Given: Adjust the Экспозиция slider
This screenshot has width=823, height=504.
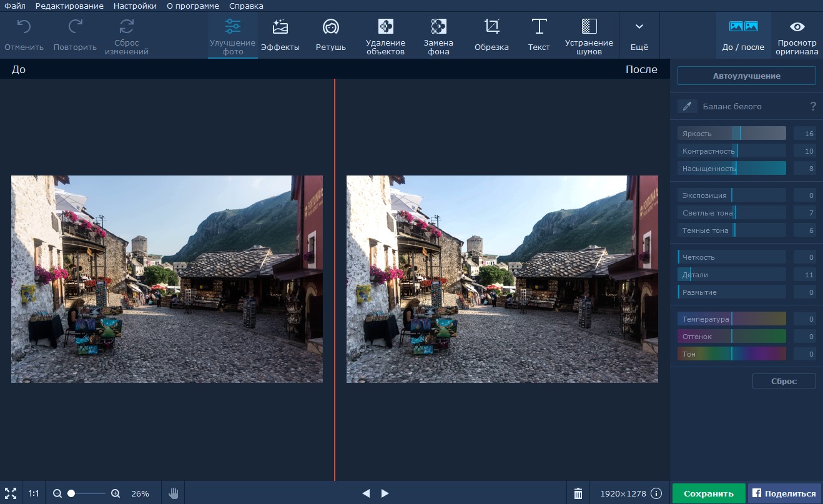Looking at the screenshot, I should pos(732,195).
